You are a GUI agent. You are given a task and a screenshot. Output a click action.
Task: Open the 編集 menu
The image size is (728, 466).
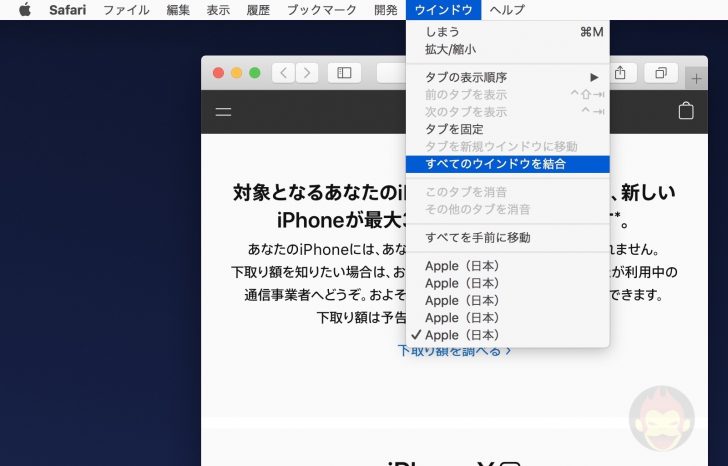pos(178,10)
